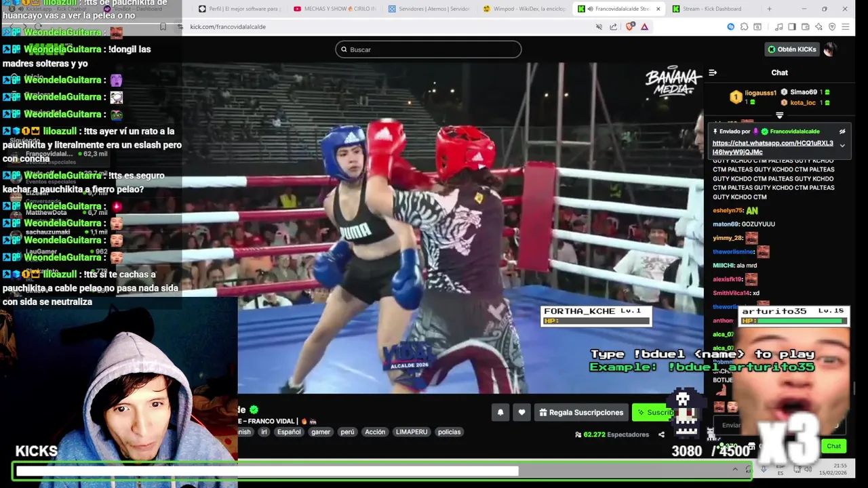Click the blue circle extension icon in toolbar
The width and height of the screenshot is (868, 488).
click(x=730, y=26)
